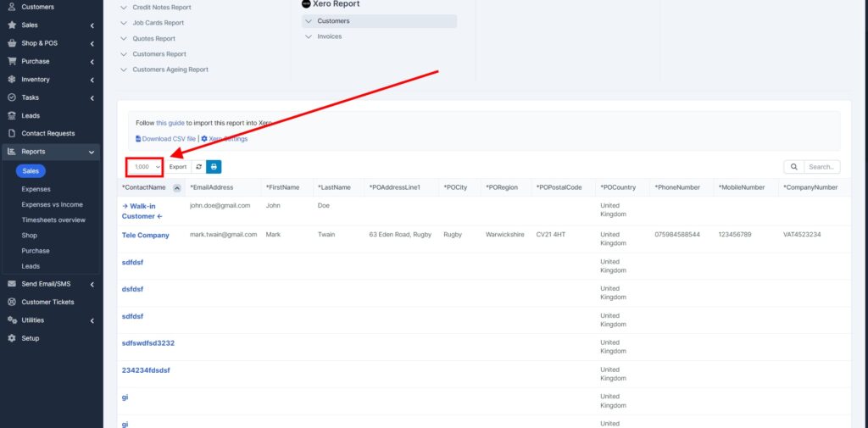Screen dimensions: 868x428
Task: Click the john.doe@gmail.com cell
Action: tap(220, 205)
